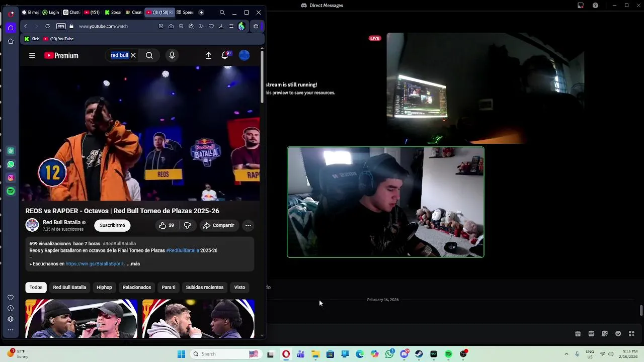Start voice search with the microphone

tap(172, 55)
